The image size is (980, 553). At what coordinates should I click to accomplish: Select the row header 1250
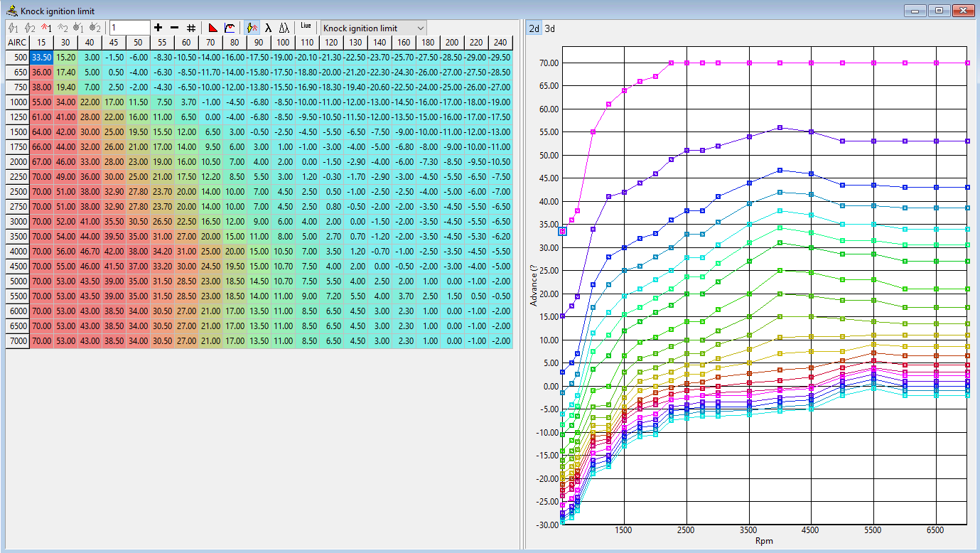coord(17,117)
